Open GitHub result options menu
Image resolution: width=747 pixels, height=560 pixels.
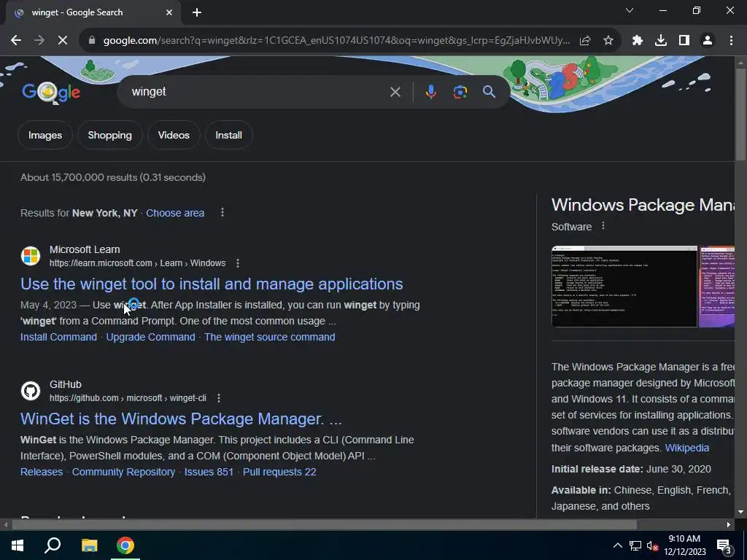(x=219, y=397)
